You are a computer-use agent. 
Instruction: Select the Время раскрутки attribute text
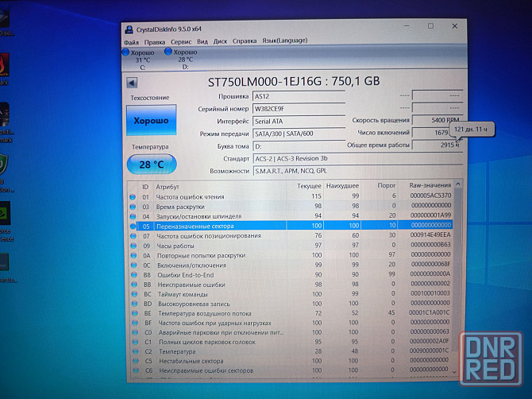(180, 207)
